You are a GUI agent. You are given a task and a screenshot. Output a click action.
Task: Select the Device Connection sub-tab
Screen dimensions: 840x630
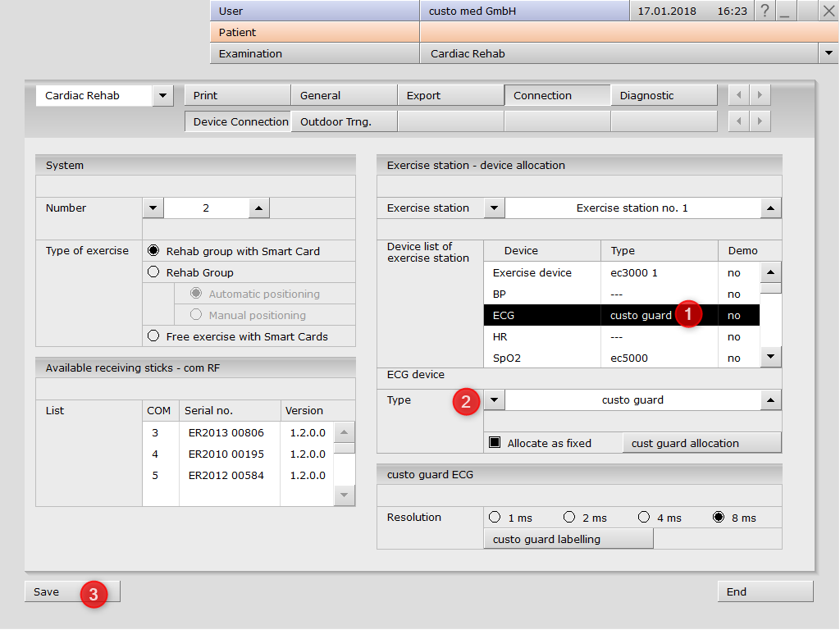(x=237, y=121)
